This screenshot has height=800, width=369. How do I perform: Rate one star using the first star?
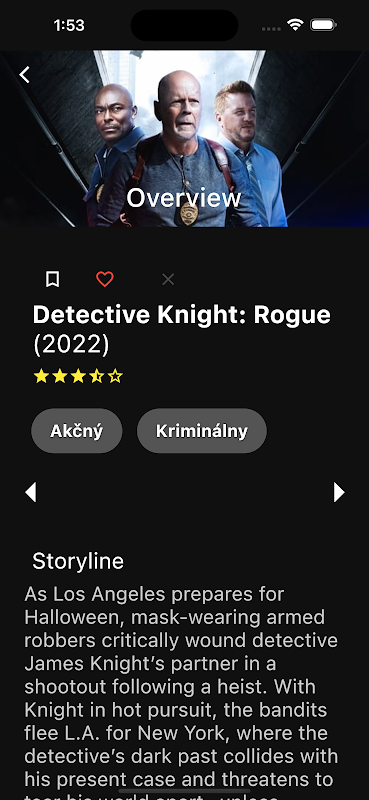tap(41, 377)
